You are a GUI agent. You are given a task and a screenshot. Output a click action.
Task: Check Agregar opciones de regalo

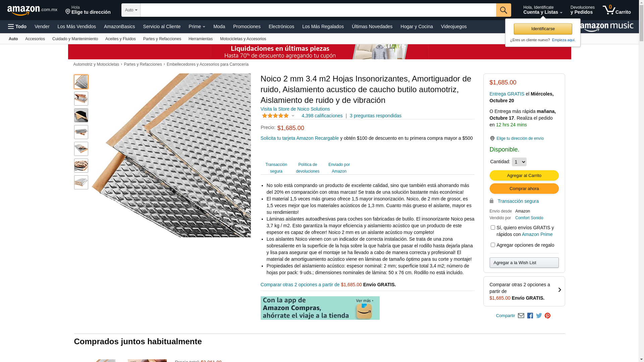point(493,245)
